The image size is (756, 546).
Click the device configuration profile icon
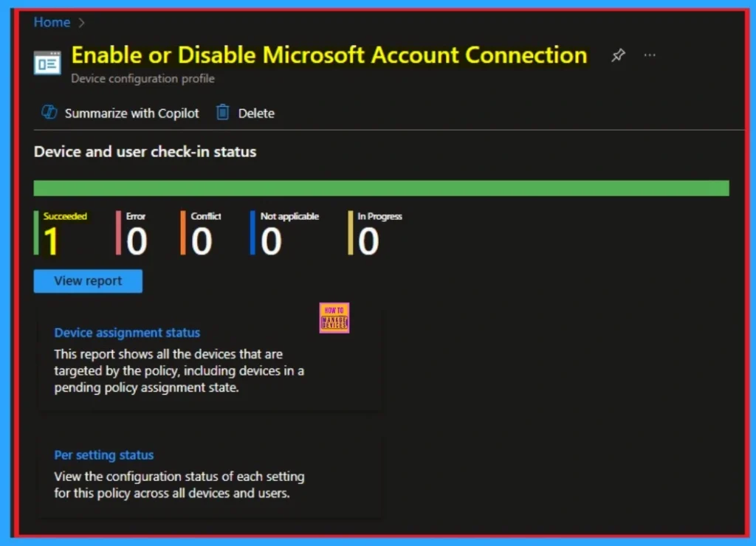[47, 63]
